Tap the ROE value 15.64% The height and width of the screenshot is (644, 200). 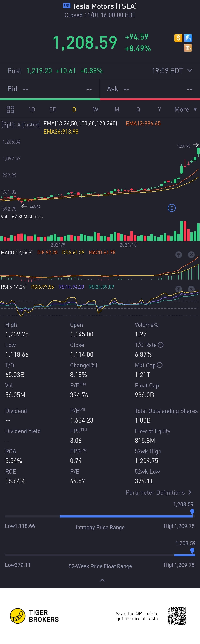tap(15, 481)
